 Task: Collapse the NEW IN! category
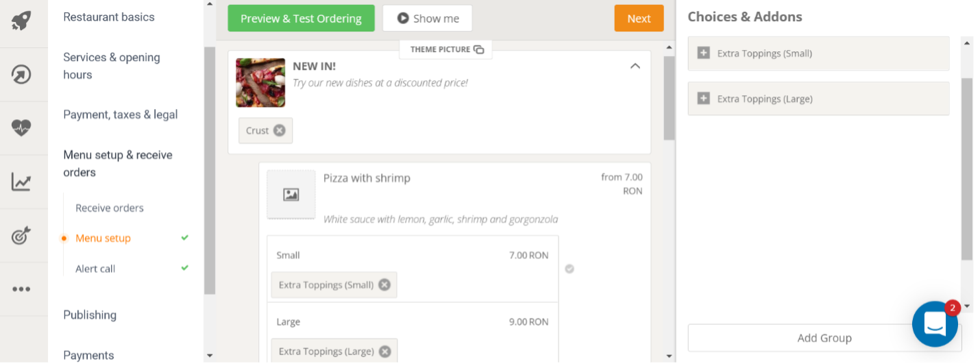tap(635, 66)
